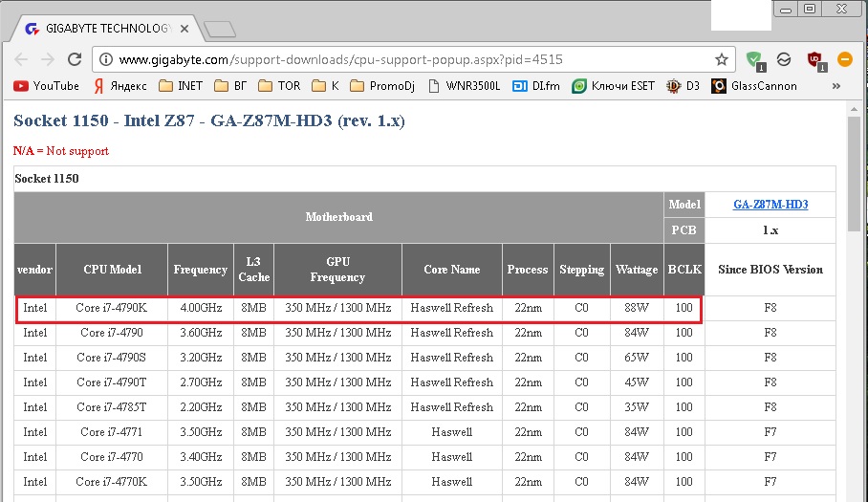Click the browser back arrow
868x502 pixels.
pos(20,59)
